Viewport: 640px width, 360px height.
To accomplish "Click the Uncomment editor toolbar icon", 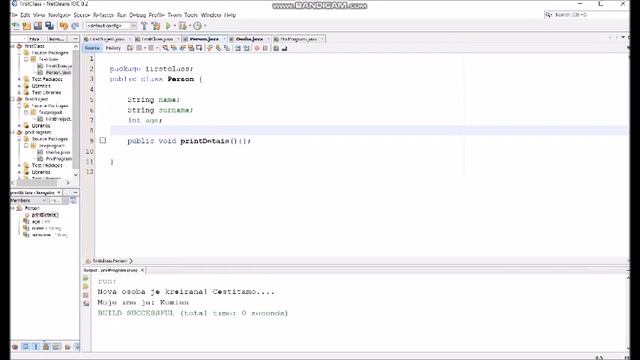I will [284, 48].
